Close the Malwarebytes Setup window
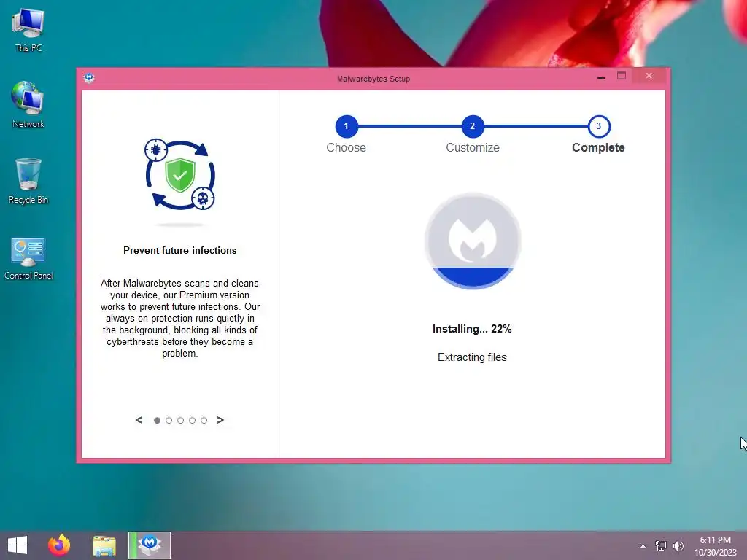Image resolution: width=747 pixels, height=560 pixels. tap(649, 76)
